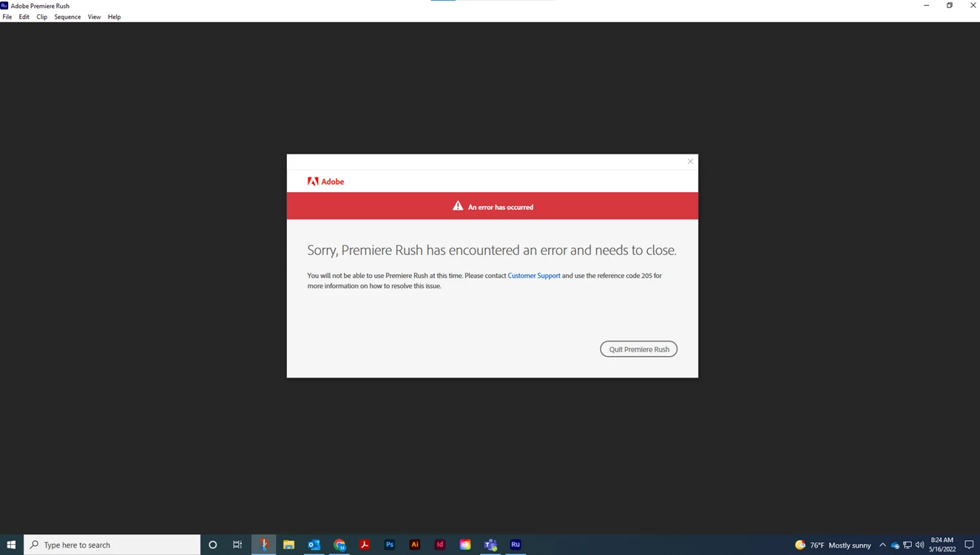Open File Explorer from the taskbar
The image size is (980, 555).
coord(288,545)
